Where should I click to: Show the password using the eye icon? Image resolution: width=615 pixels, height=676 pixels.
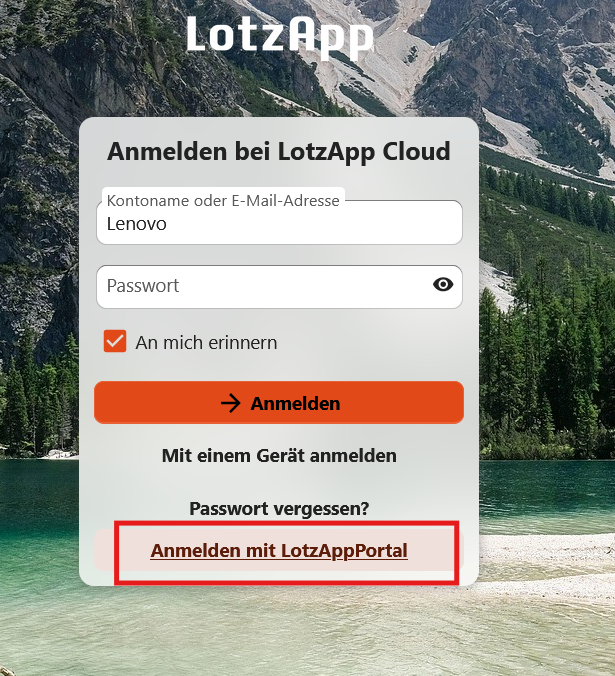click(443, 285)
